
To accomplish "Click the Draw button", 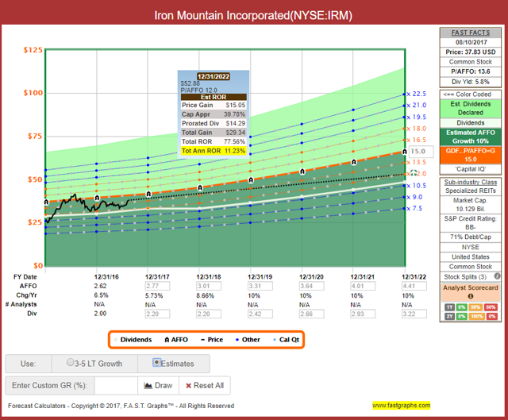I will (158, 386).
